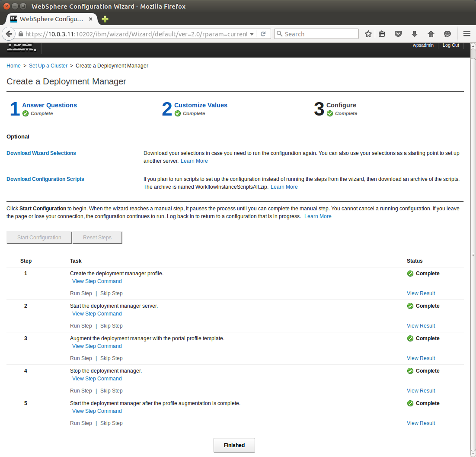Close the WebSphere Configuration tab
Viewport: 476px width, 457px height.
pyautogui.click(x=90, y=19)
